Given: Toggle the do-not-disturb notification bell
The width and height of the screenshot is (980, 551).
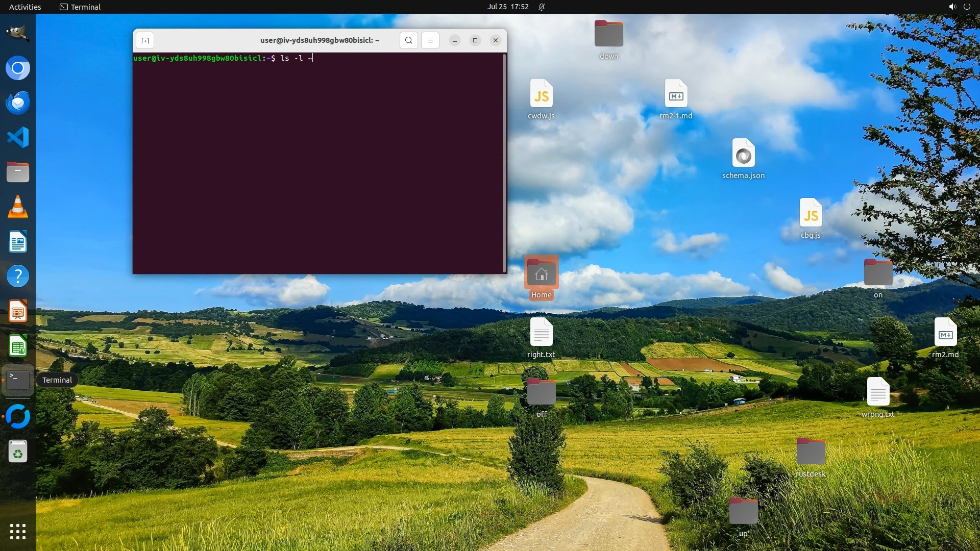Looking at the screenshot, I should [x=542, y=7].
